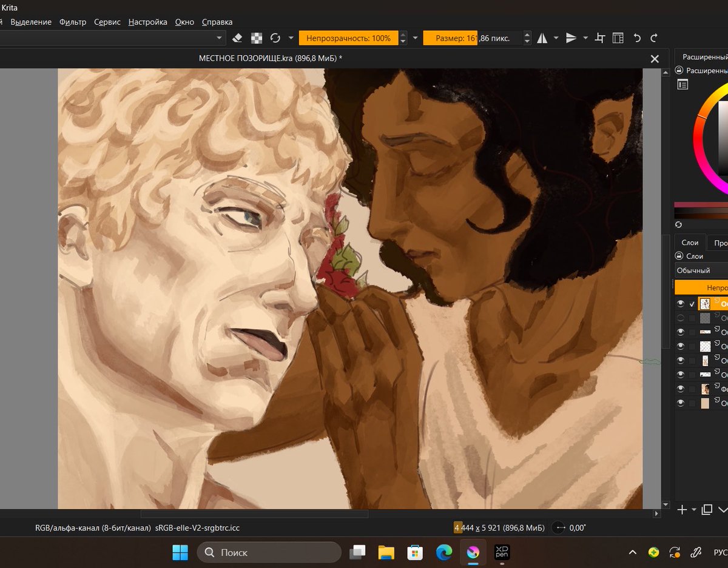Add a new layer with plus
Screen dimensions: 728x568
tap(682, 510)
